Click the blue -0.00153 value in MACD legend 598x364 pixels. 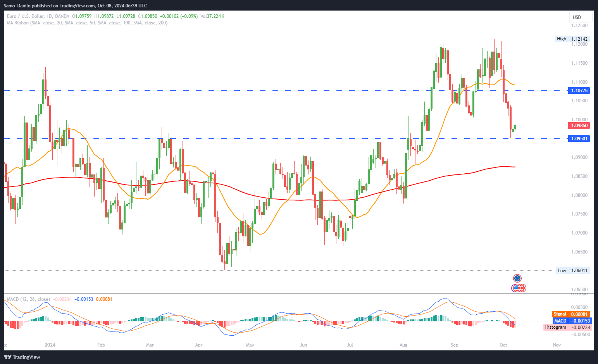pyautogui.click(x=84, y=299)
